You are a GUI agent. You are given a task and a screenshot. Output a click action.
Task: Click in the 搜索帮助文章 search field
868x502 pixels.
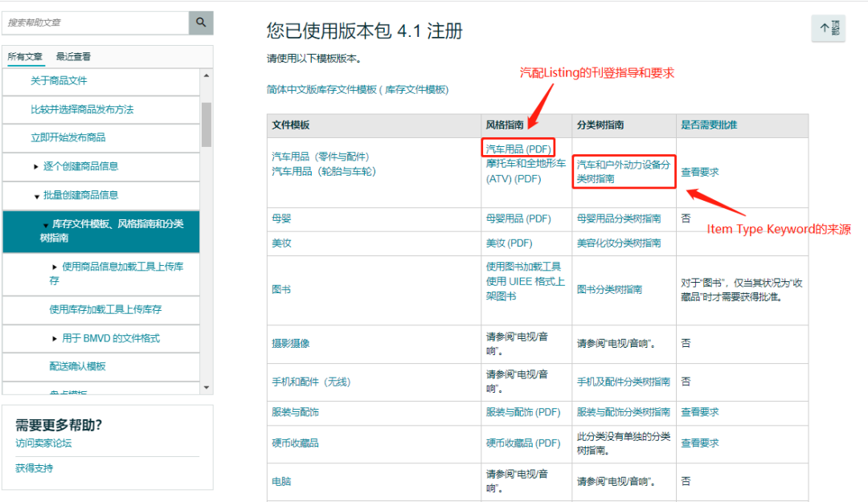95,22
